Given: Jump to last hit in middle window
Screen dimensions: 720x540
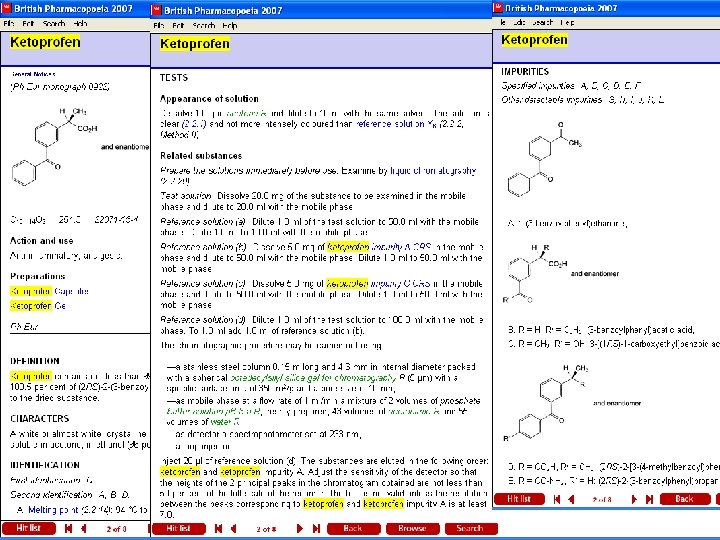Looking at the screenshot, I should tap(316, 529).
